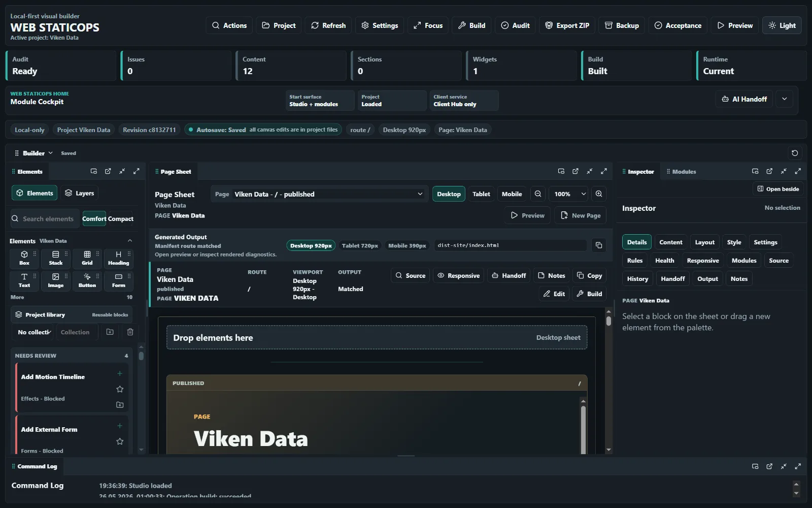Open the 100% zoom level dropdown
The width and height of the screenshot is (812, 508).
(x=568, y=194)
